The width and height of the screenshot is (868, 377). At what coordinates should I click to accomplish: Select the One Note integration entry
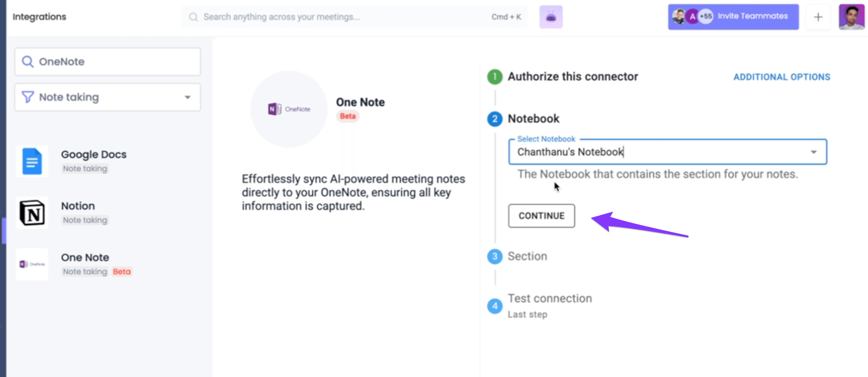click(108, 264)
